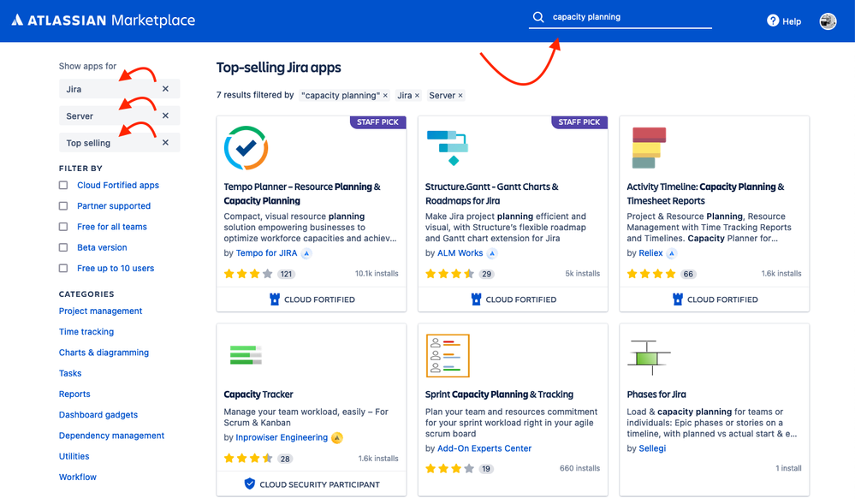Open Utilities category
The width and height of the screenshot is (855, 504).
click(74, 456)
